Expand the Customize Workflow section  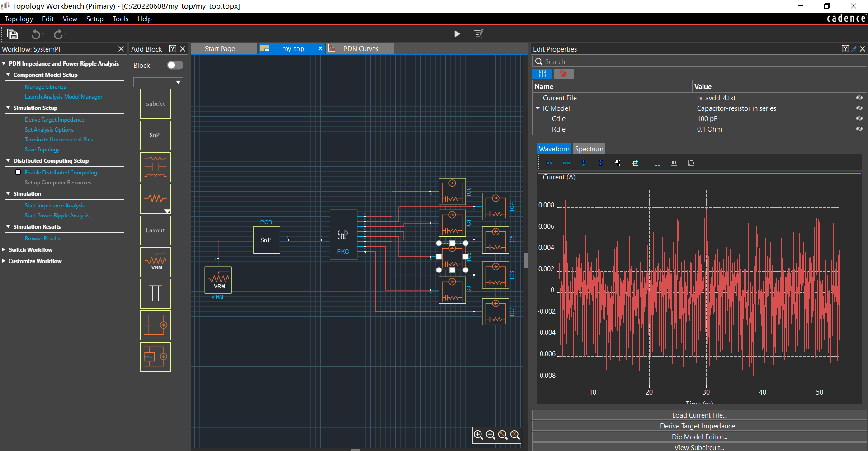4,261
